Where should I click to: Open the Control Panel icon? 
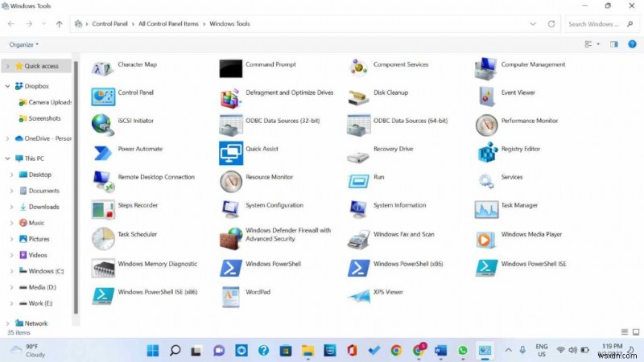[103, 97]
